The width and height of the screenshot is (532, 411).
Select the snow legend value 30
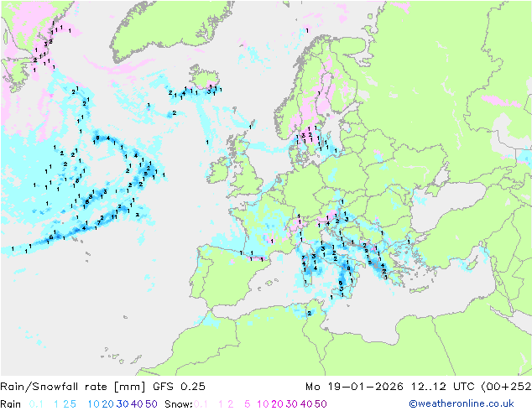point(292,404)
